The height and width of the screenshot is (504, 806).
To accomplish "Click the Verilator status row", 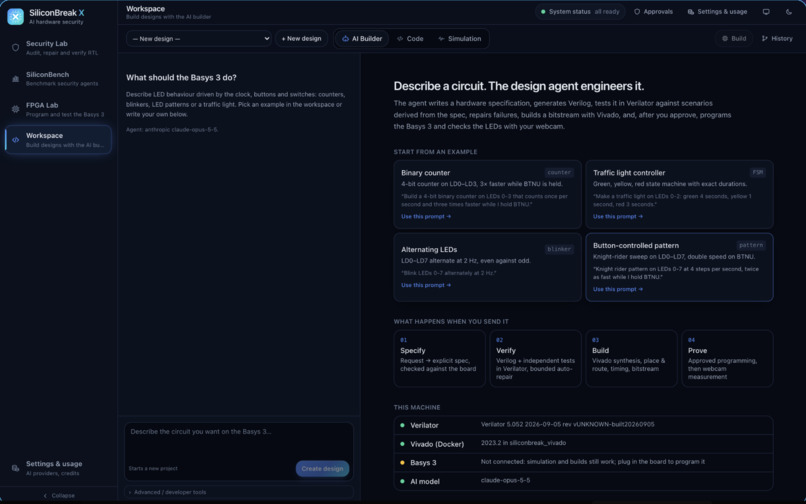I will coord(583,425).
